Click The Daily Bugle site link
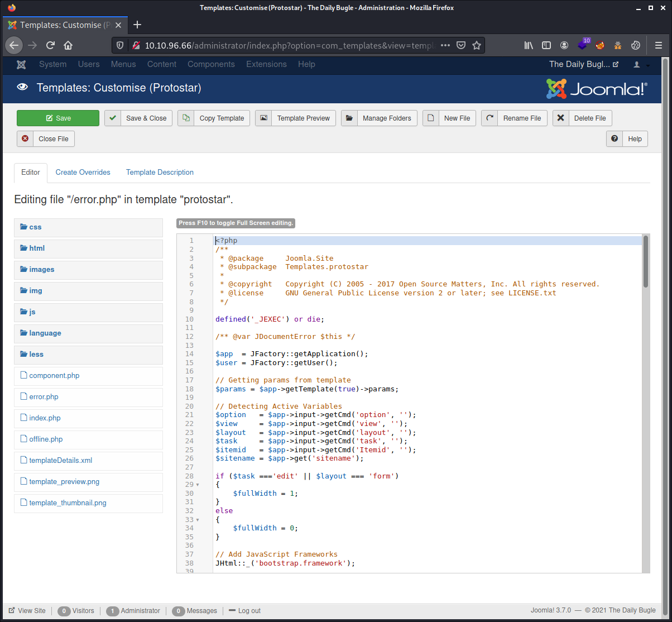This screenshot has width=672, height=622. coord(584,64)
